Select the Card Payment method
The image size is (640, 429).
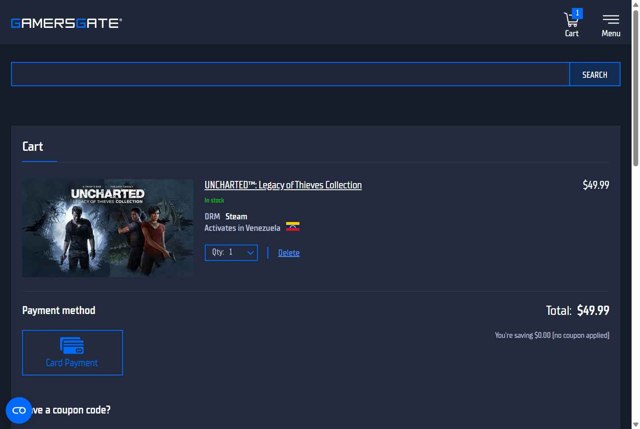(72, 353)
